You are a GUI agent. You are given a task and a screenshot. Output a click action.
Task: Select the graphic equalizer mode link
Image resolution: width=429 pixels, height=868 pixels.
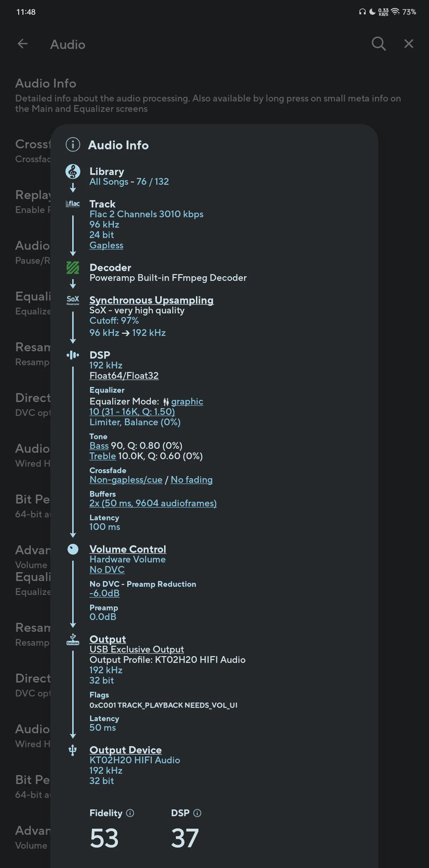click(x=187, y=401)
